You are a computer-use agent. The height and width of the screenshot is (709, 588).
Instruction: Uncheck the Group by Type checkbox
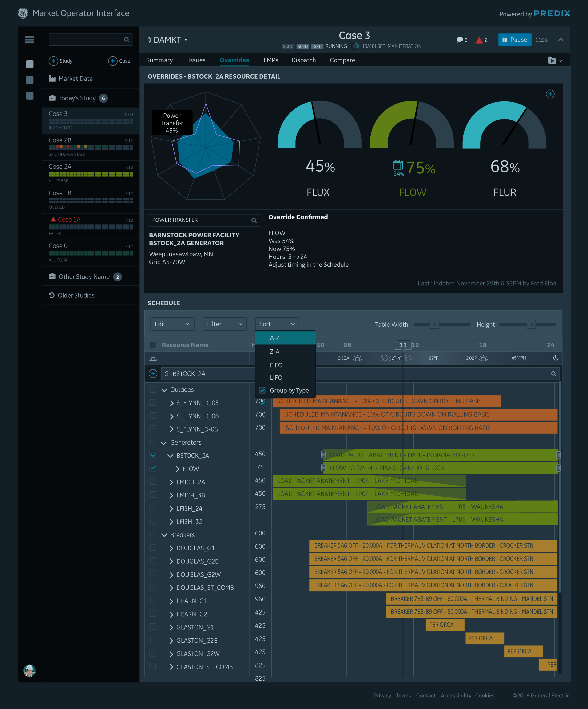(x=263, y=390)
